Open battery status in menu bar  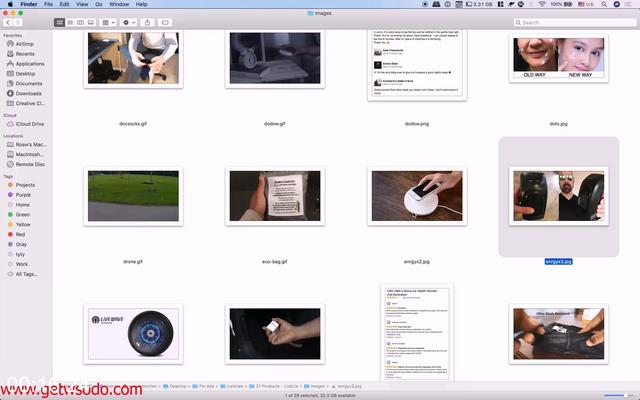pyautogui.click(x=561, y=4)
